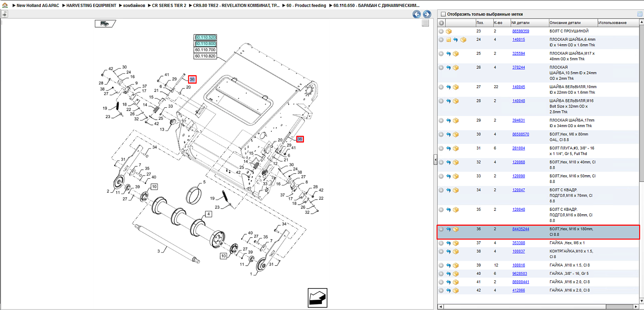This screenshot has width=644, height=310.
Task: Click the square button in diagram's top corner
Action: pyautogui.click(x=425, y=23)
